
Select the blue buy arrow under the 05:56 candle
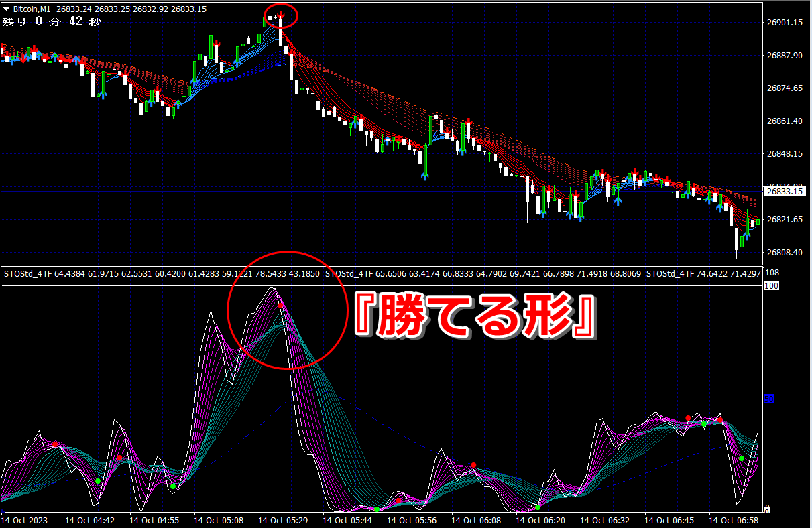pyautogui.click(x=424, y=176)
